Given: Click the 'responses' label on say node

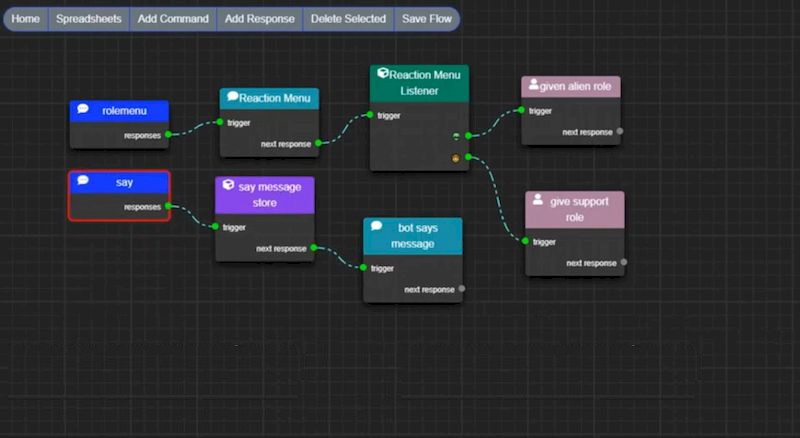Looking at the screenshot, I should coord(142,207).
